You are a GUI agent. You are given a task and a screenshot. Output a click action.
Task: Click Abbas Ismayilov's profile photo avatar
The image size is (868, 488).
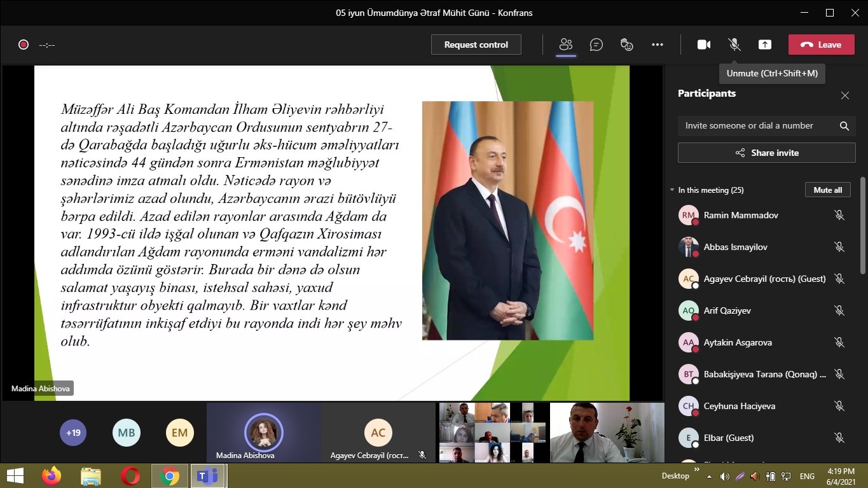tap(689, 247)
